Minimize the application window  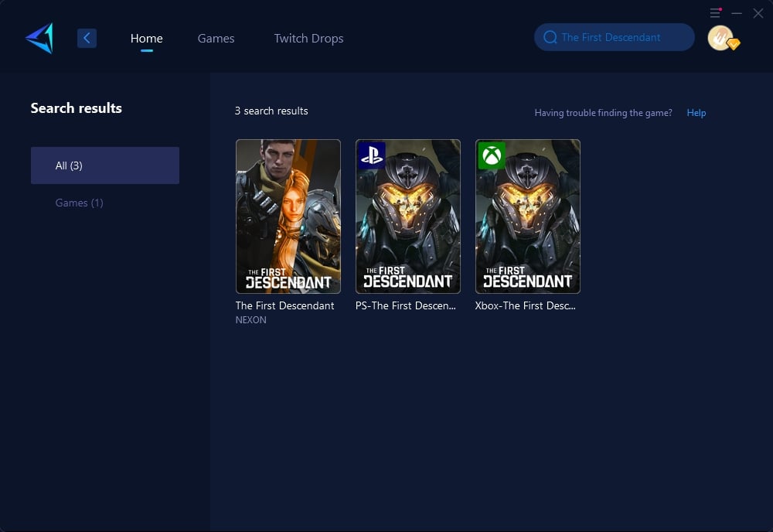point(737,13)
